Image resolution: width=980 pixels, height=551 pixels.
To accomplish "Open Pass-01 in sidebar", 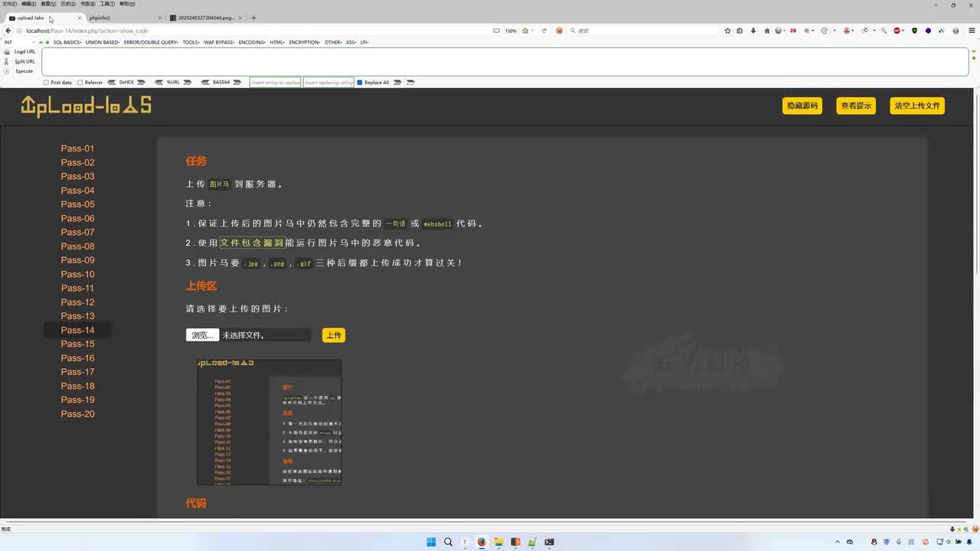I will point(78,148).
